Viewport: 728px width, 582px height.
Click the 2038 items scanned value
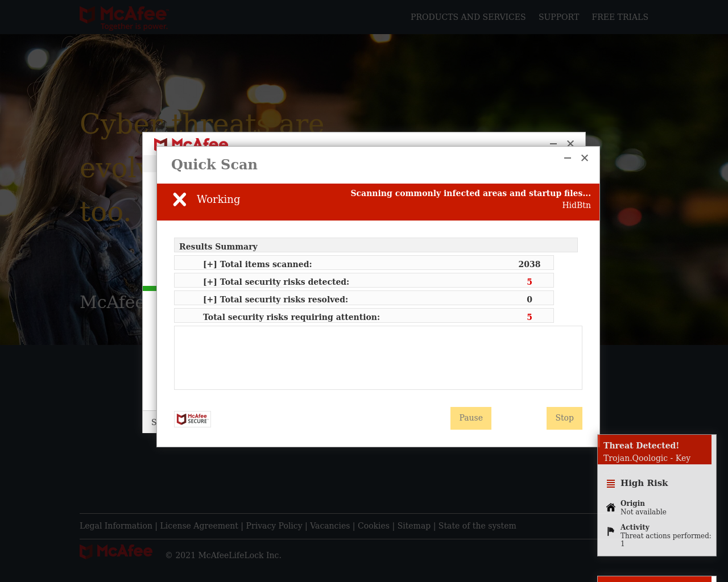point(530,264)
